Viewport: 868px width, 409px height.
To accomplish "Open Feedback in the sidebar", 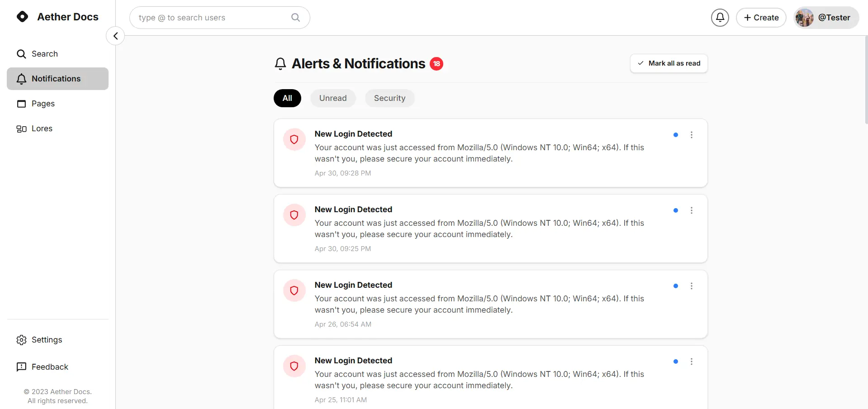I will pyautogui.click(x=58, y=367).
